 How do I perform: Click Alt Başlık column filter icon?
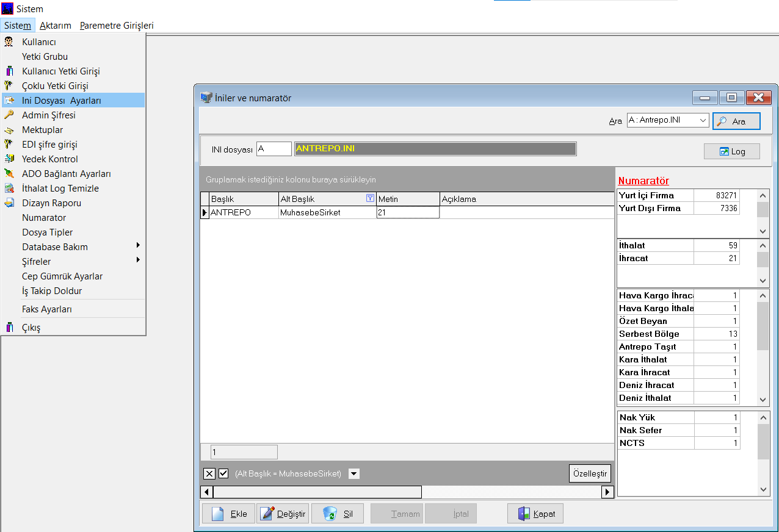tap(369, 198)
